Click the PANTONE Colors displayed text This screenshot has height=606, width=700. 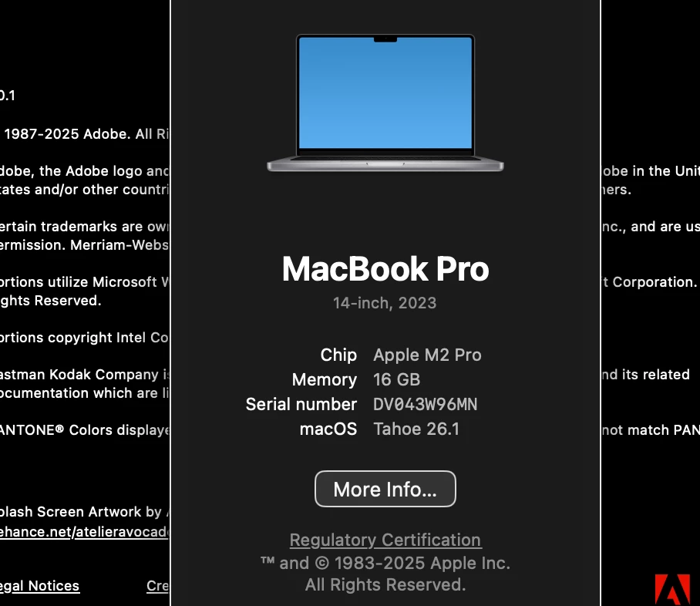tap(84, 429)
